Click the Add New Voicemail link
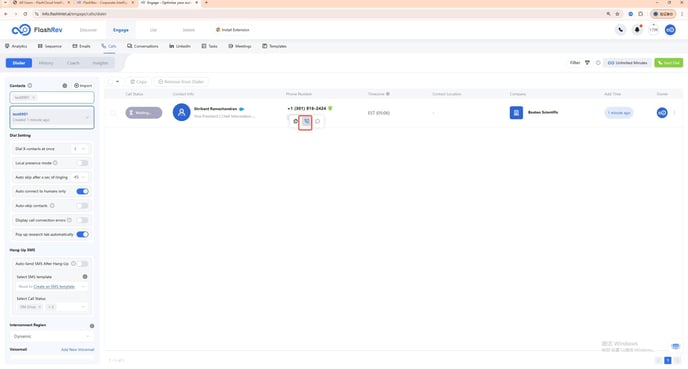This screenshot has width=688, height=369. coord(78,350)
